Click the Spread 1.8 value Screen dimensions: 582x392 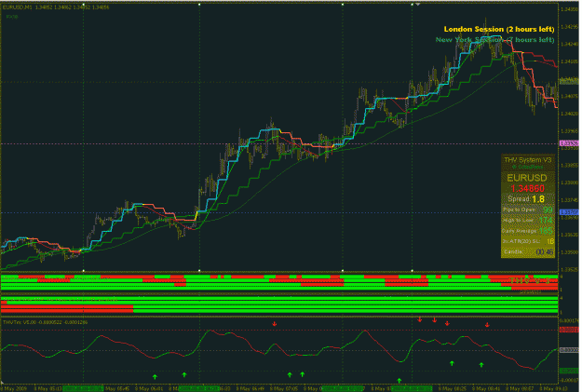point(538,199)
